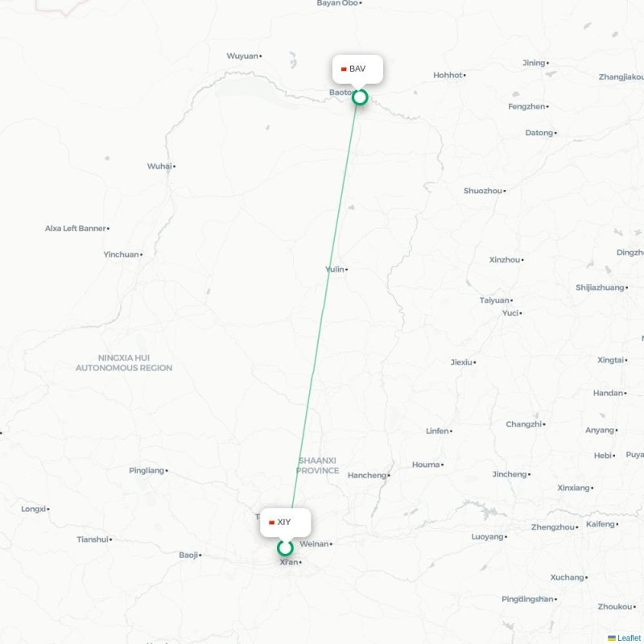Click the Hohhot city label

(x=448, y=75)
